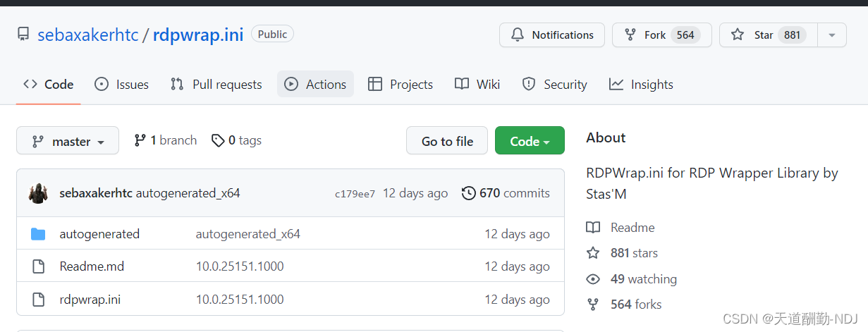
Task: Star the repository with Star button
Action: (x=768, y=35)
